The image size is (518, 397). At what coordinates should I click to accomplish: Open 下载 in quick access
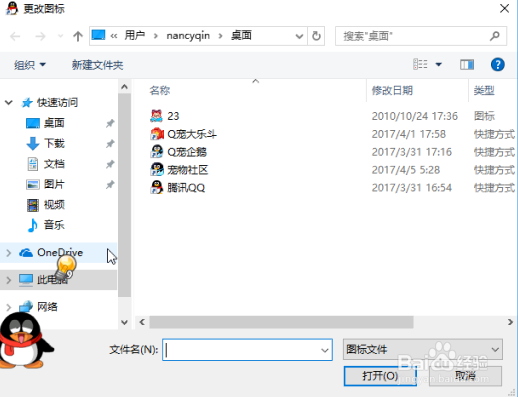54,143
